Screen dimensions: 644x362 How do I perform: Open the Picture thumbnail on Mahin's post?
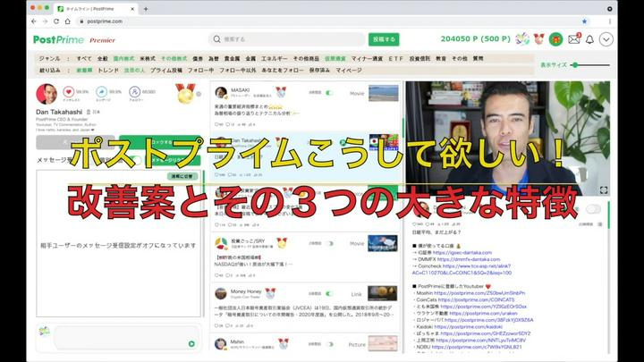tap(383, 343)
